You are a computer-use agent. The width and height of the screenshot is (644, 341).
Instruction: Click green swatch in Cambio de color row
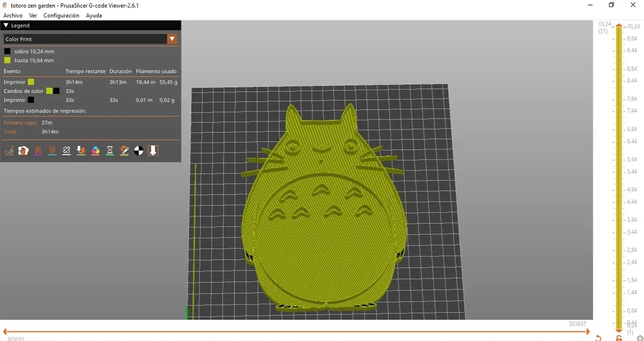49,91
